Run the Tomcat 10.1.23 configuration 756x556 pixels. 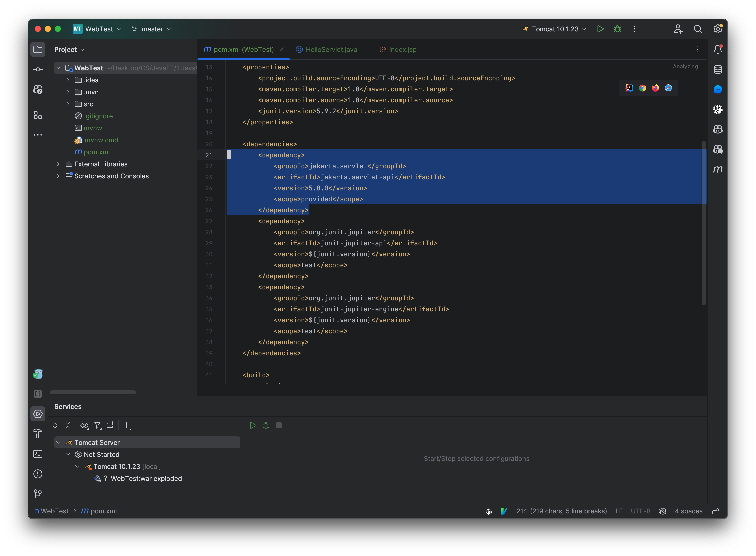600,29
